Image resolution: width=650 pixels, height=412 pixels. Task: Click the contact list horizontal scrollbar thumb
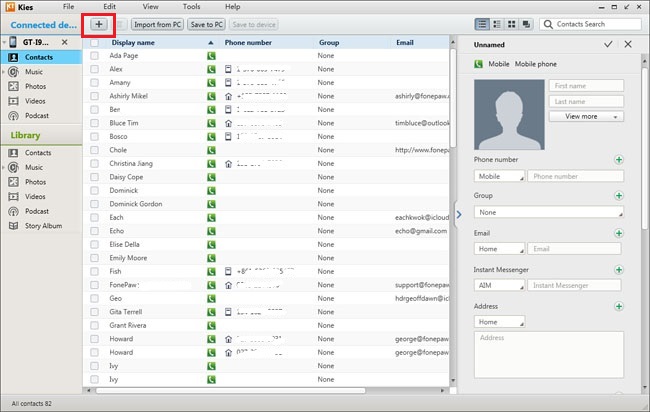[231, 390]
